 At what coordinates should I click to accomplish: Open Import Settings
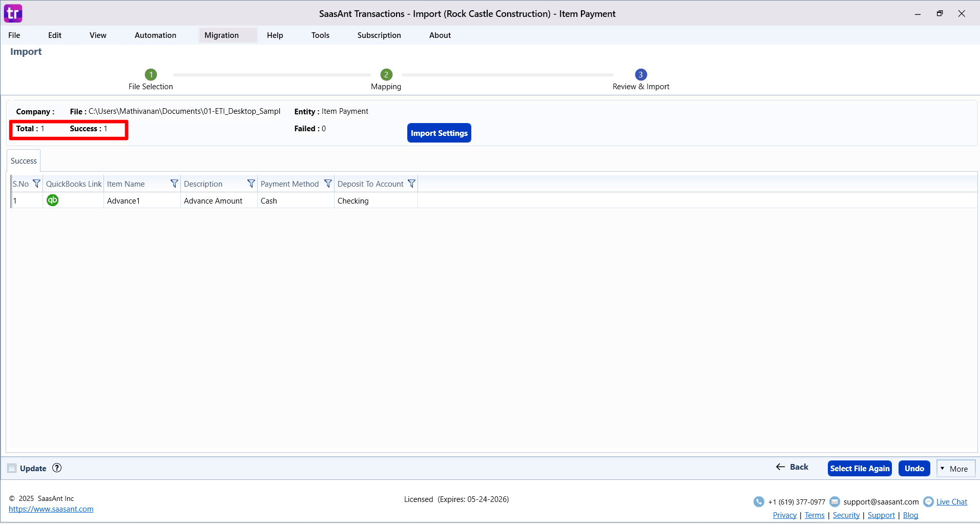(x=439, y=132)
